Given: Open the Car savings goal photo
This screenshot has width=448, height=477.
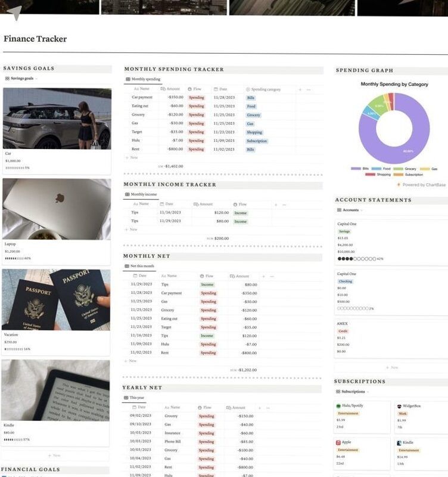Looking at the screenshot, I should (57, 118).
